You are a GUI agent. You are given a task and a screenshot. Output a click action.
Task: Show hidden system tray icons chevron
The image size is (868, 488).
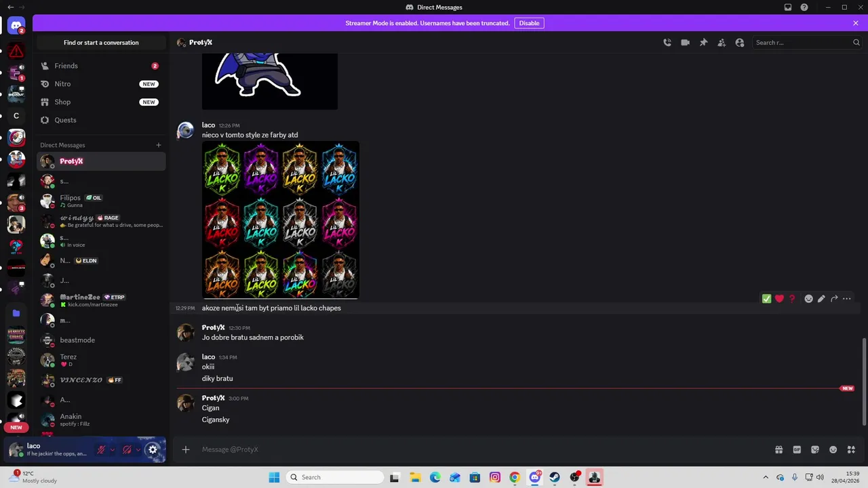766,477
